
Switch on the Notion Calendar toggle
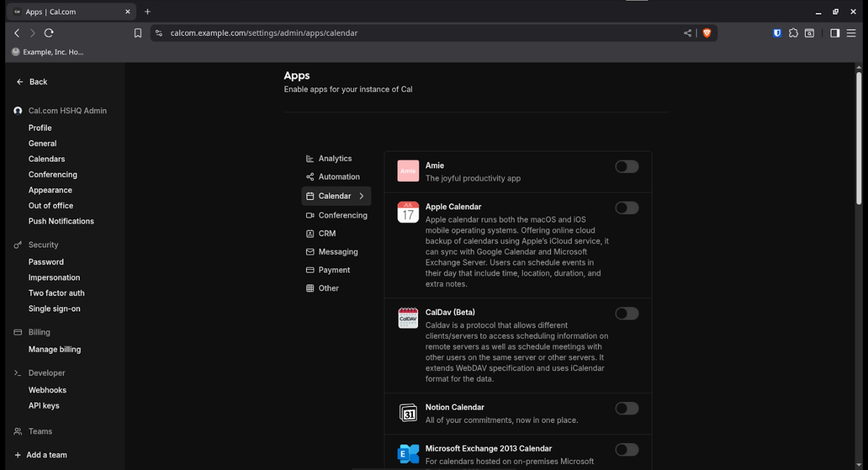(x=627, y=409)
